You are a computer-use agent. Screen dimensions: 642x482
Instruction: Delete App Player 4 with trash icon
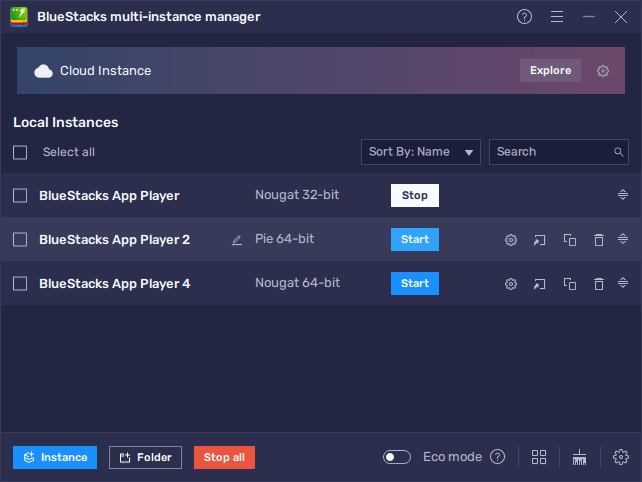click(x=599, y=284)
